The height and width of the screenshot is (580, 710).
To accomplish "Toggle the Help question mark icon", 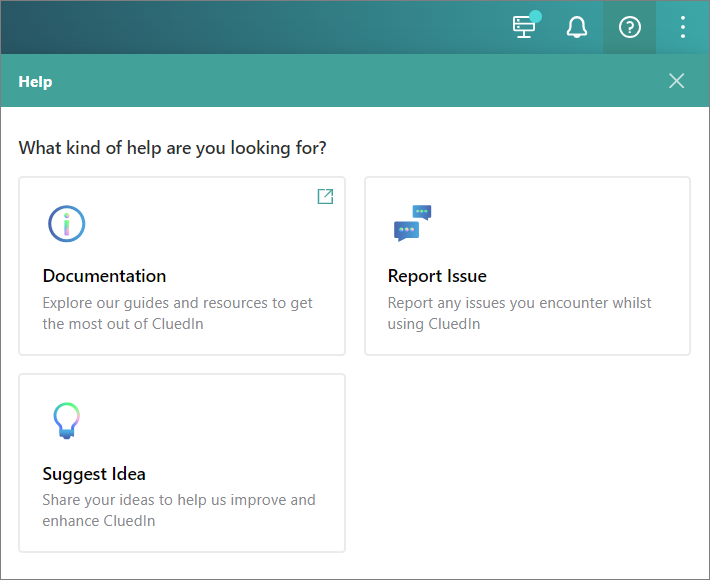I will pyautogui.click(x=629, y=28).
